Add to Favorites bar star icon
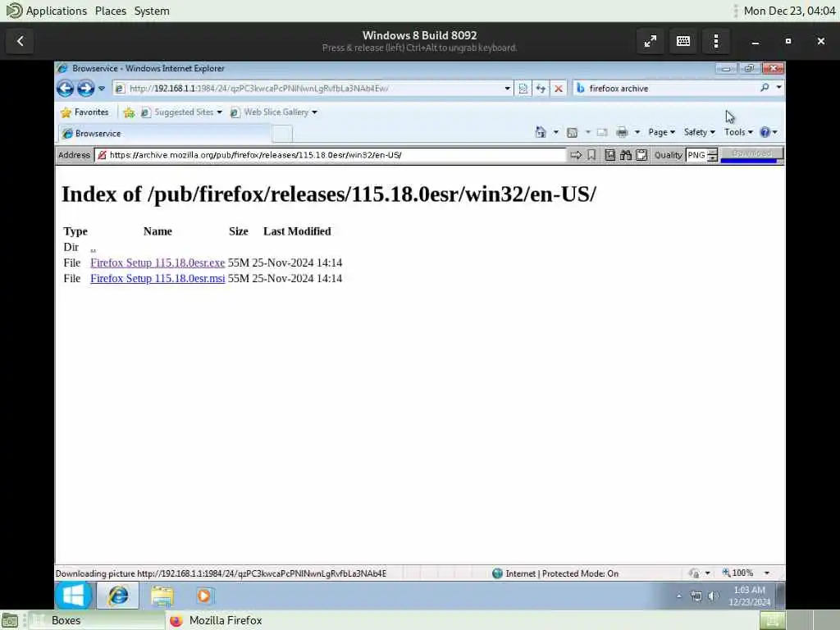Image resolution: width=840 pixels, height=630 pixels. coord(129,112)
